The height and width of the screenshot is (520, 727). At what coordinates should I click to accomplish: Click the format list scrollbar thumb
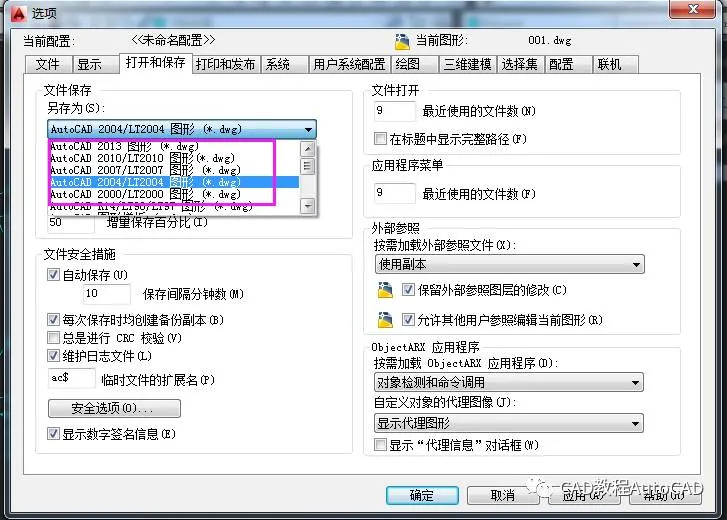[307, 166]
